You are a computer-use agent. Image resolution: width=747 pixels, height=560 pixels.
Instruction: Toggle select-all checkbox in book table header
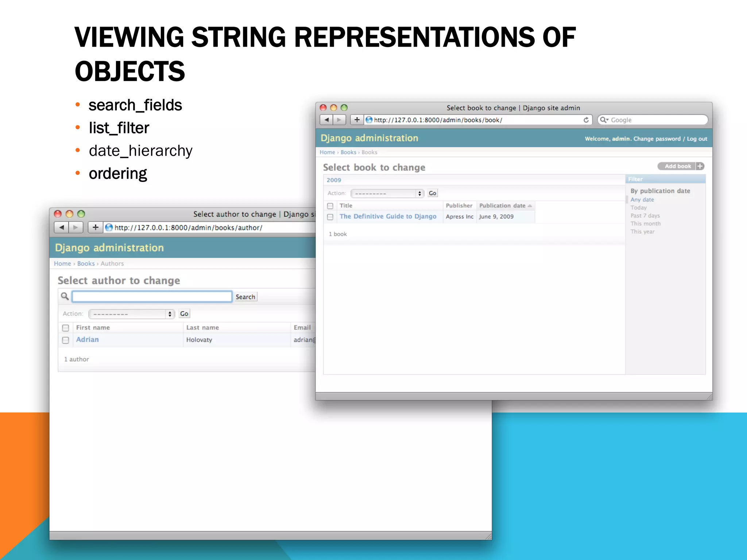click(330, 206)
